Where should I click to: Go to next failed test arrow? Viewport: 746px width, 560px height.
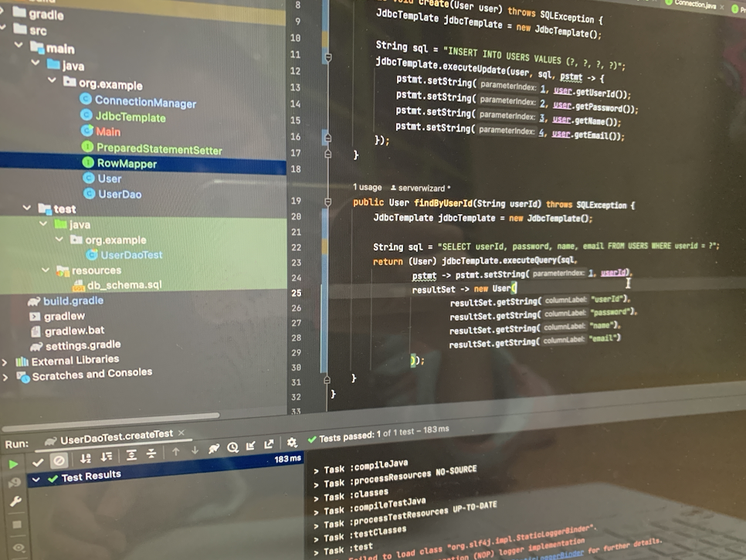(x=195, y=450)
